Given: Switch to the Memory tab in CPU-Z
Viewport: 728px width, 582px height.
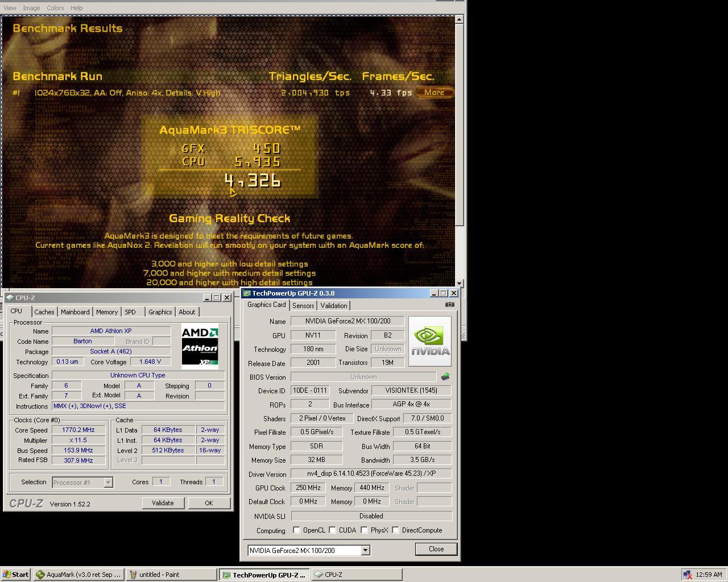Looking at the screenshot, I should [107, 312].
